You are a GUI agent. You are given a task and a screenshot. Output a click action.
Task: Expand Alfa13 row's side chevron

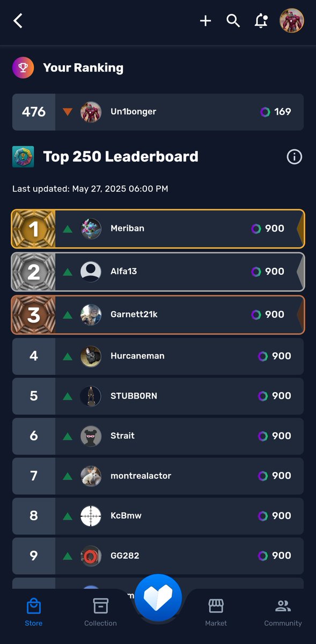[x=300, y=272]
